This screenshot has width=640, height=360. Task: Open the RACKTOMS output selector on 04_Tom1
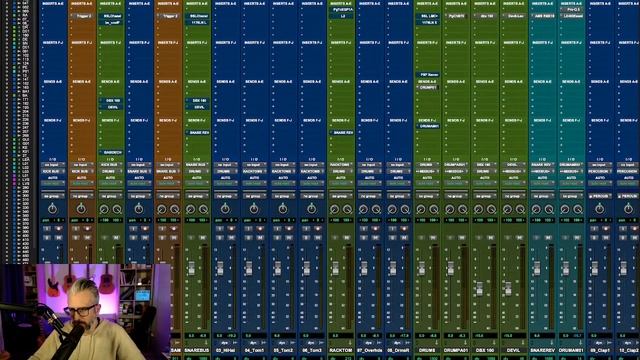tap(254, 171)
